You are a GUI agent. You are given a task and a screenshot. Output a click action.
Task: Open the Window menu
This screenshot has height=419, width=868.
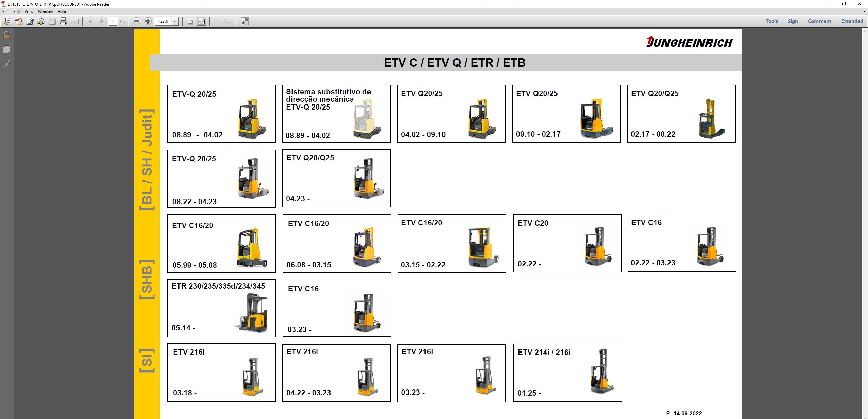click(45, 11)
